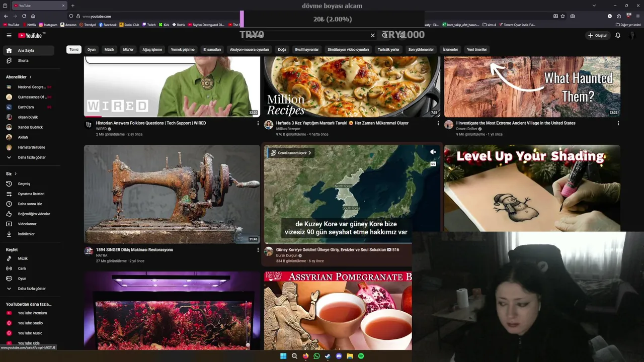Open the Twitch bookmark

click(x=149, y=25)
